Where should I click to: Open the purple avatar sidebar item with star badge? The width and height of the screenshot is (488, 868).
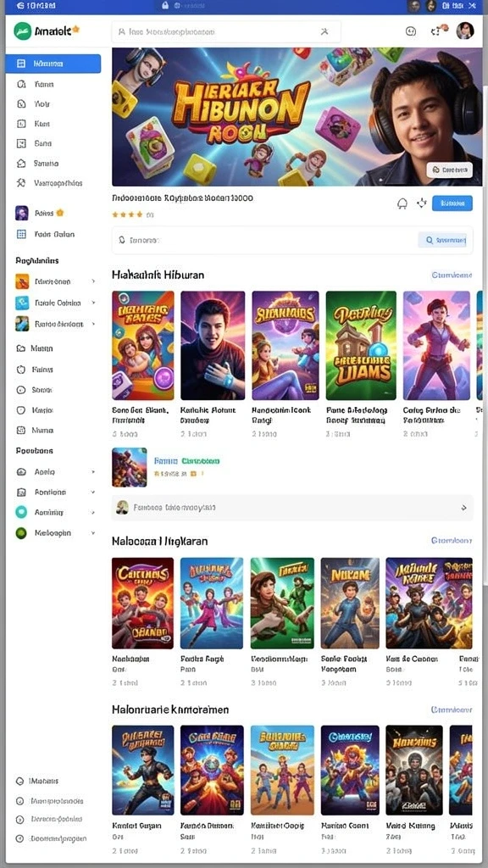[x=21, y=213]
